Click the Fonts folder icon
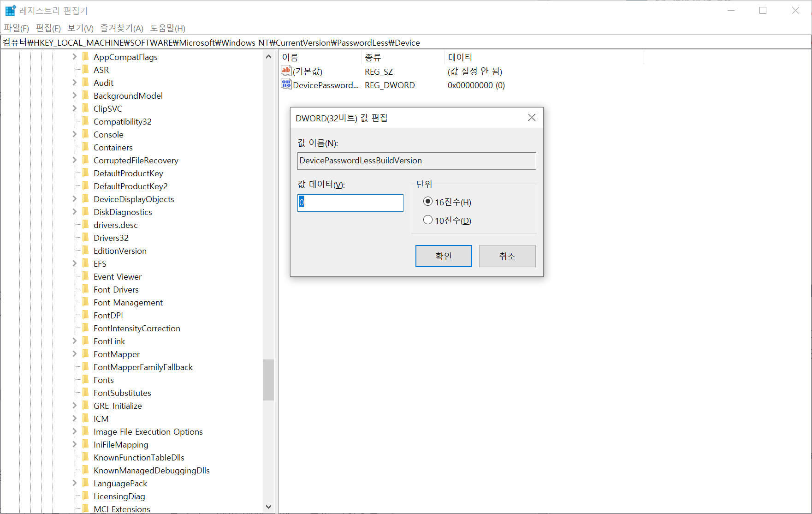 pos(85,380)
